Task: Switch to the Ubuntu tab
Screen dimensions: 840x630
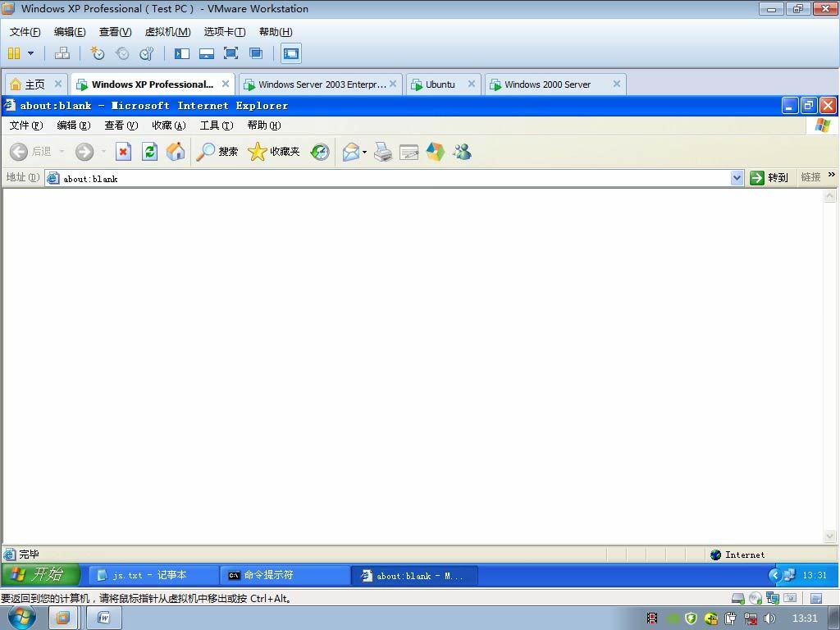Action: click(x=441, y=84)
